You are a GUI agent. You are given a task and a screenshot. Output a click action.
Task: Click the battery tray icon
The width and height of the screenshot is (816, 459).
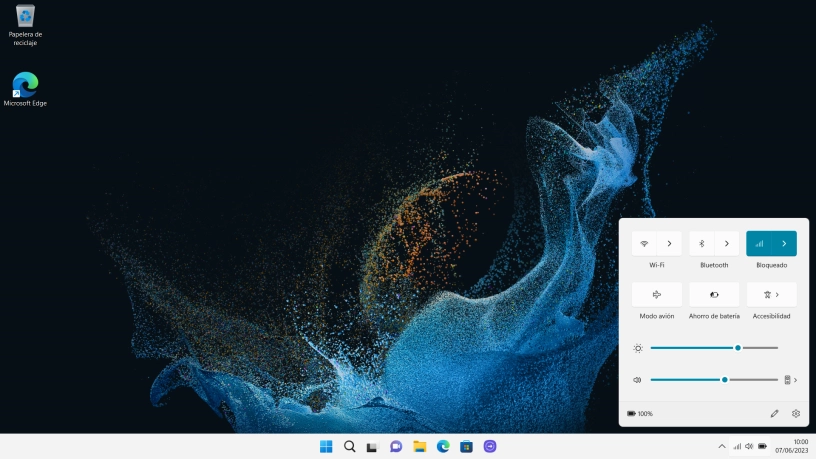[762, 447]
